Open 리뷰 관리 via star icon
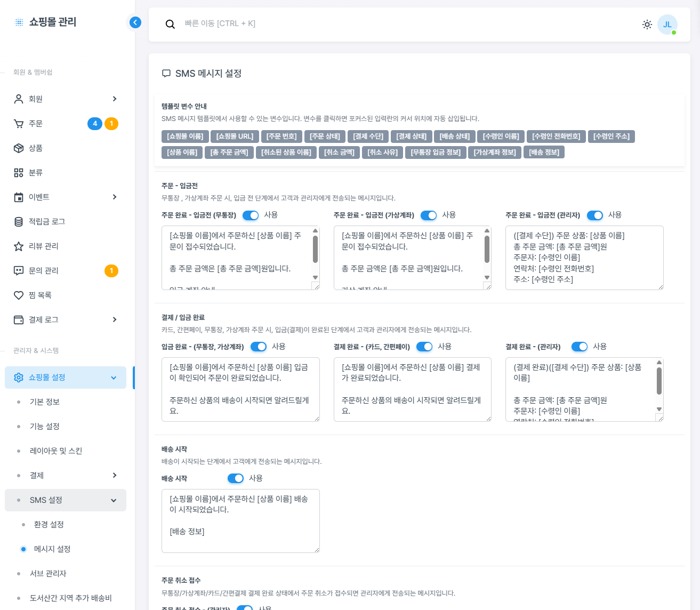 [x=19, y=246]
